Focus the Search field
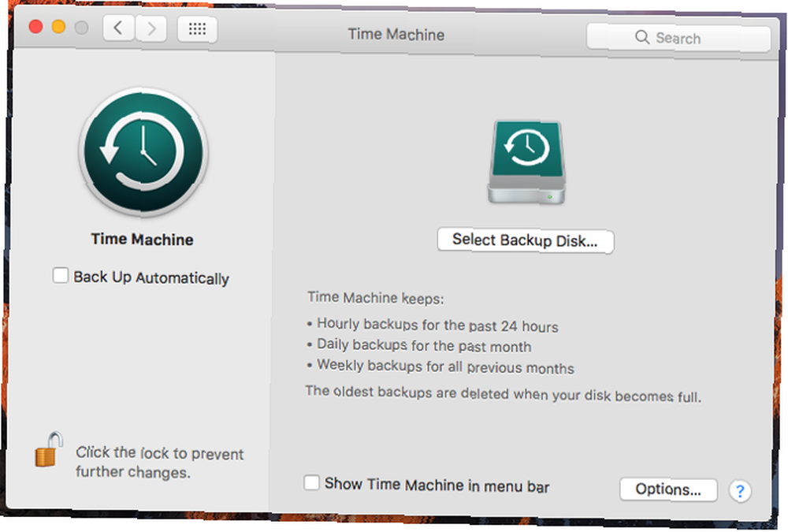Screen dimensions: 788x532 [678, 38]
